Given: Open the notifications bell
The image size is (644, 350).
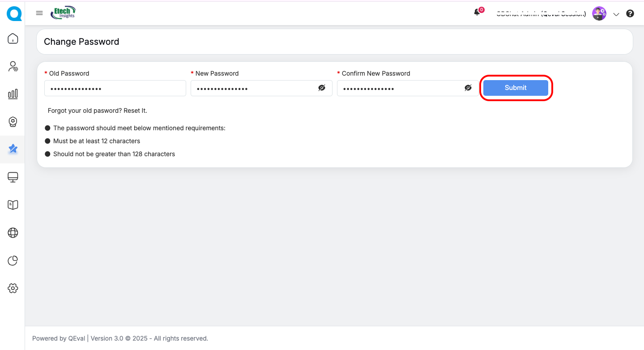Looking at the screenshot, I should [x=477, y=13].
